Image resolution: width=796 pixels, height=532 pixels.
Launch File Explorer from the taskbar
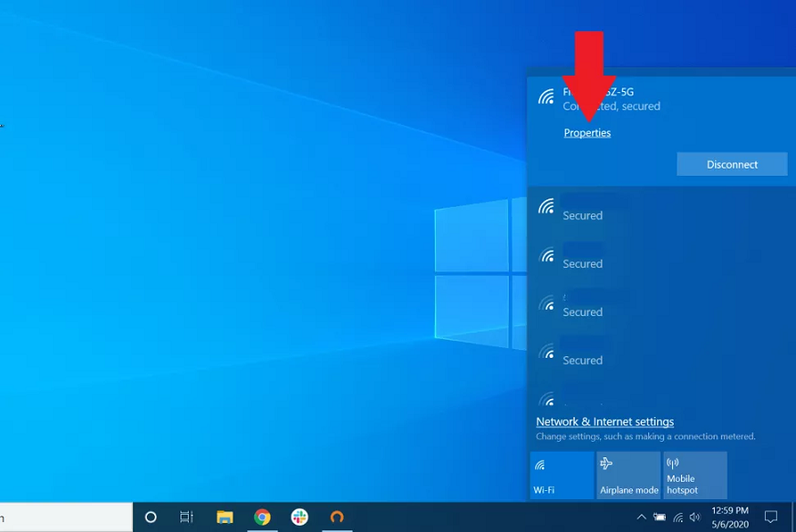coord(224,517)
